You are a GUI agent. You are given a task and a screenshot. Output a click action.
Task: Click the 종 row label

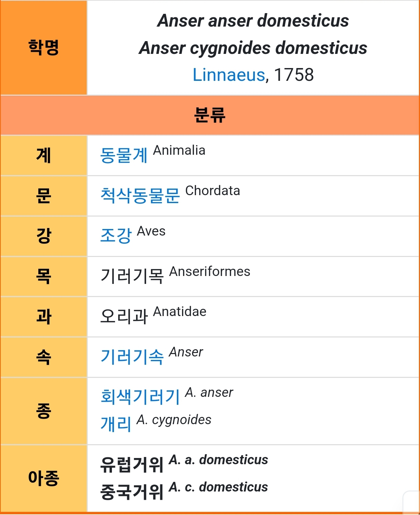pos(44,411)
